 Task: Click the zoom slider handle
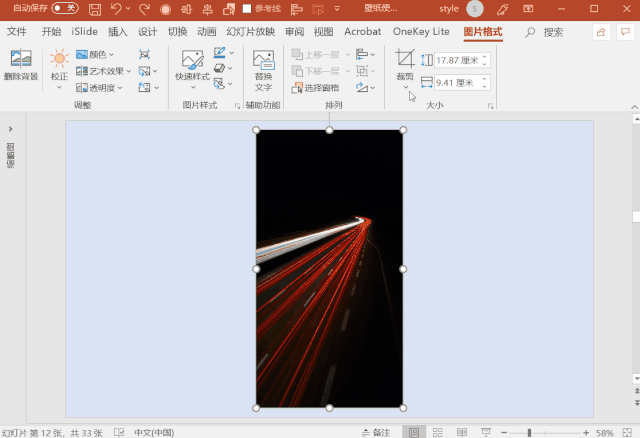tap(529, 432)
